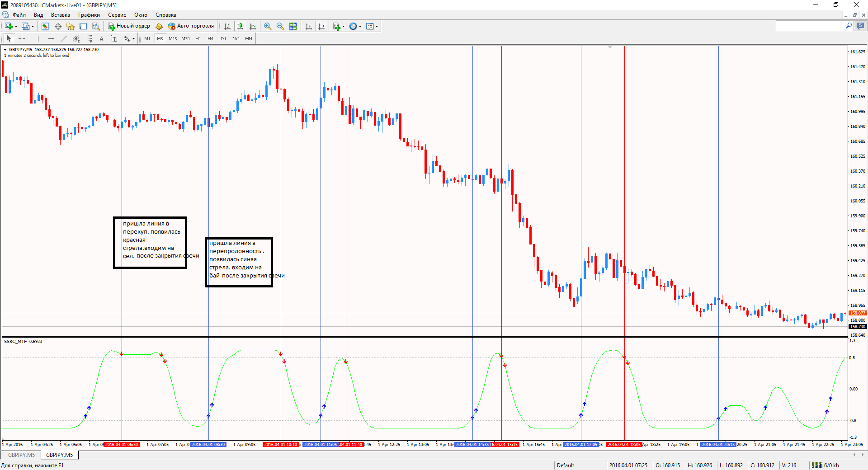Open the Strategy Tester icon

point(96,26)
